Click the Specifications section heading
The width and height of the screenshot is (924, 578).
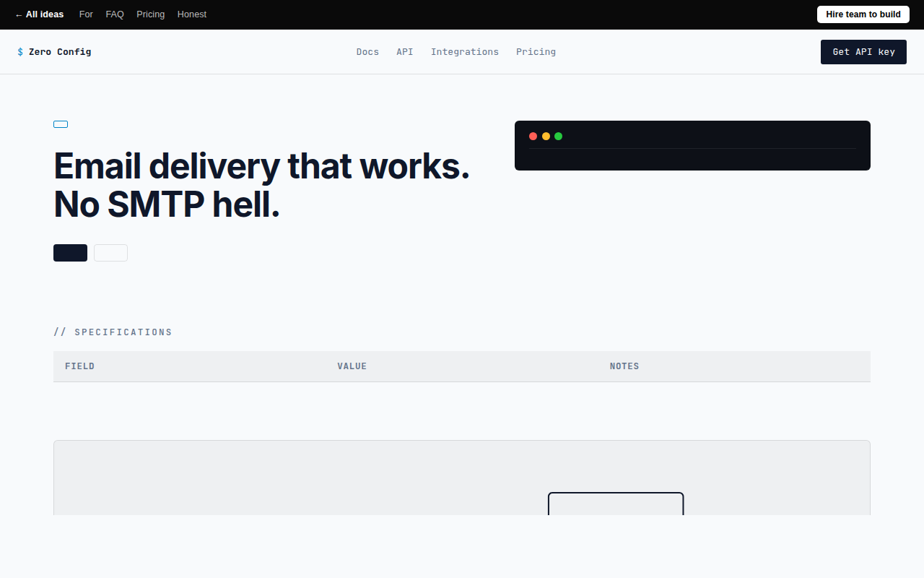[113, 332]
